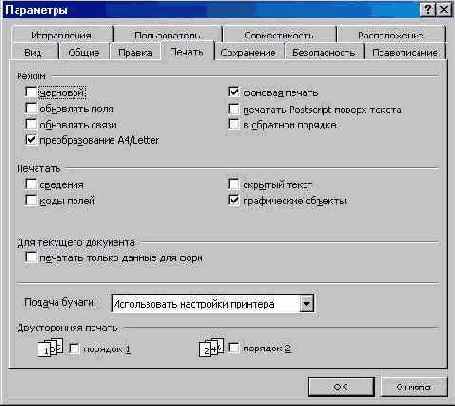This screenshot has width=455, height=406.
Task: Tick the порядок 2 checkbox
Action: point(234,348)
